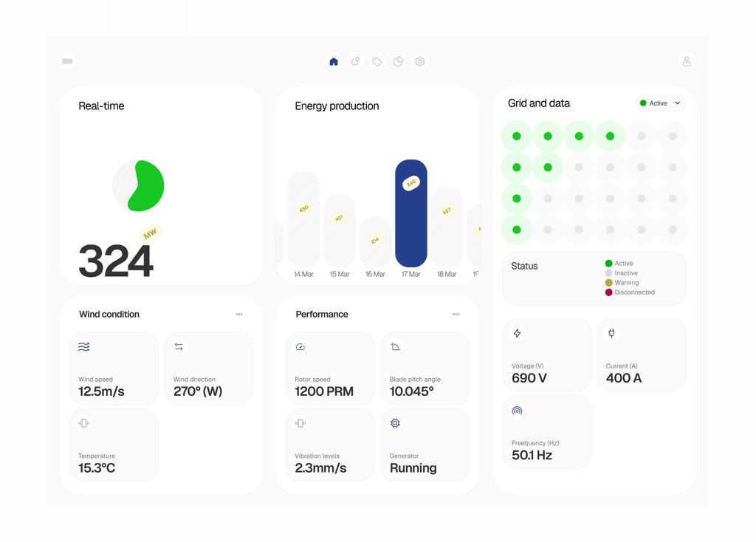Click the Disconnected magenta legend dot
Screen dimensions: 756x542
pyautogui.click(x=608, y=292)
